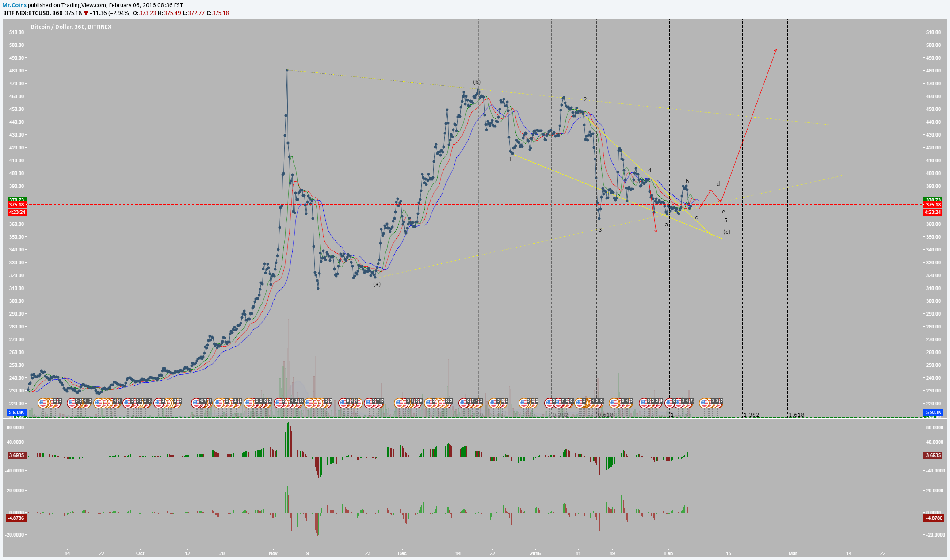Click the -4.8786 indicator value on left axis
This screenshot has width=950, height=560.
pos(16,518)
